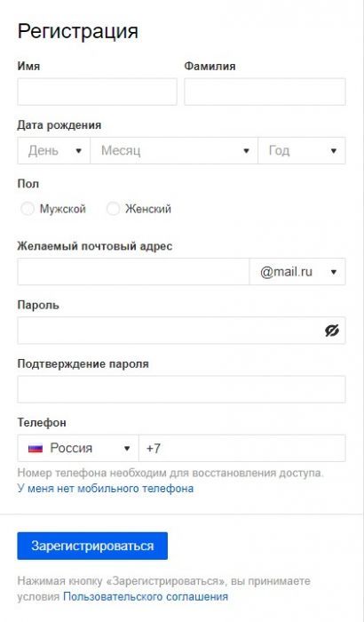Focus the Фамилия input field
Image resolution: width=364 pixels, height=622 pixels.
(x=265, y=92)
